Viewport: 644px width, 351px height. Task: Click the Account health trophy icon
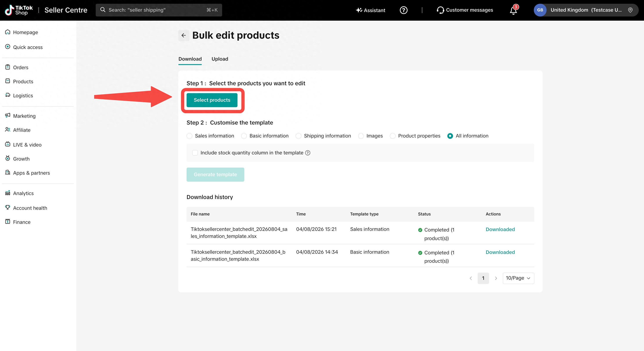8,207
